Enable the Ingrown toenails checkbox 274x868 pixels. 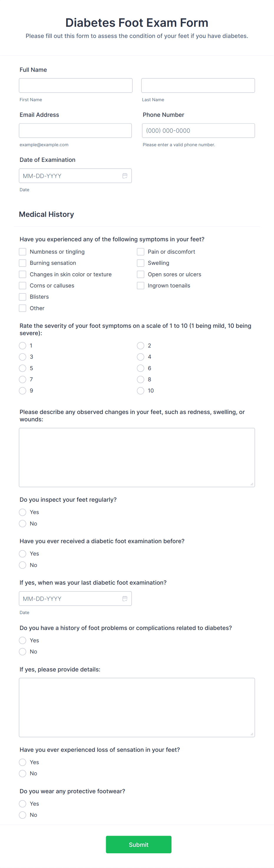pyautogui.click(x=141, y=285)
